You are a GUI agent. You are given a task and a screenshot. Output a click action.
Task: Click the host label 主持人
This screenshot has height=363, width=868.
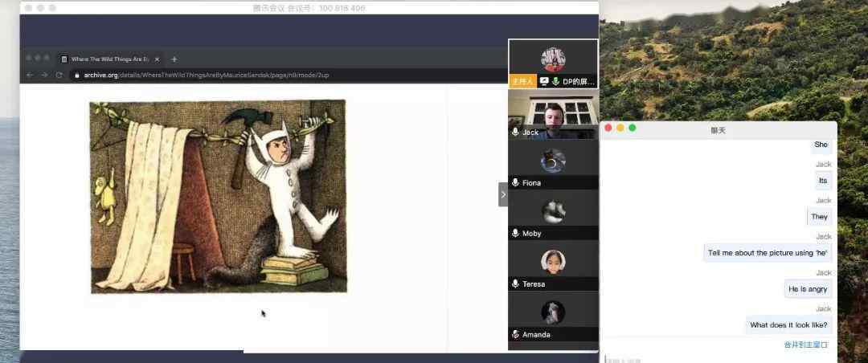pyautogui.click(x=522, y=81)
